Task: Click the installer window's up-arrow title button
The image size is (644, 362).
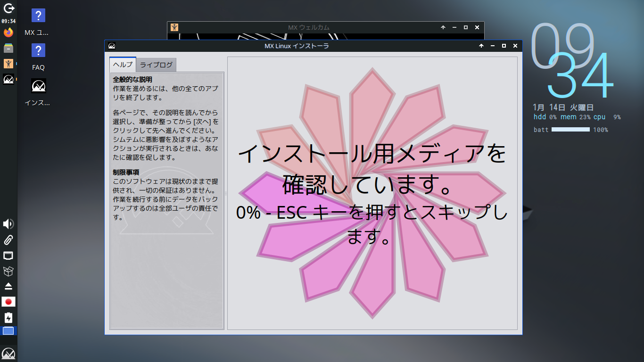Action: [481, 46]
